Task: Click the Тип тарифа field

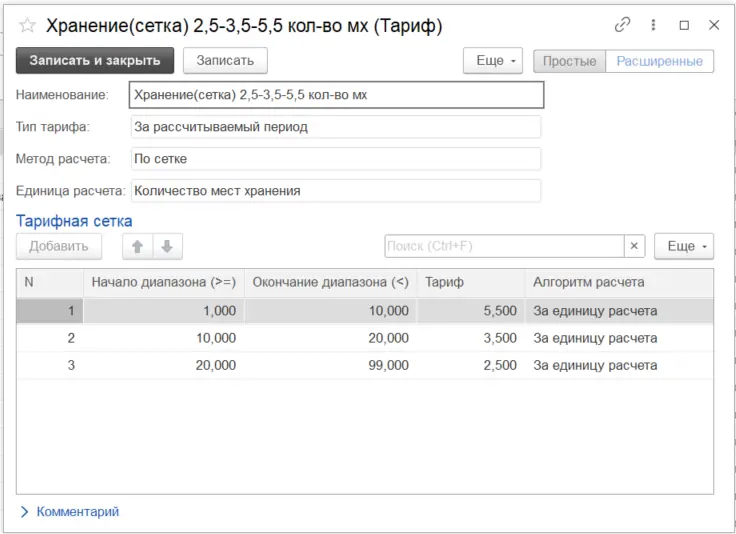Action: click(336, 127)
